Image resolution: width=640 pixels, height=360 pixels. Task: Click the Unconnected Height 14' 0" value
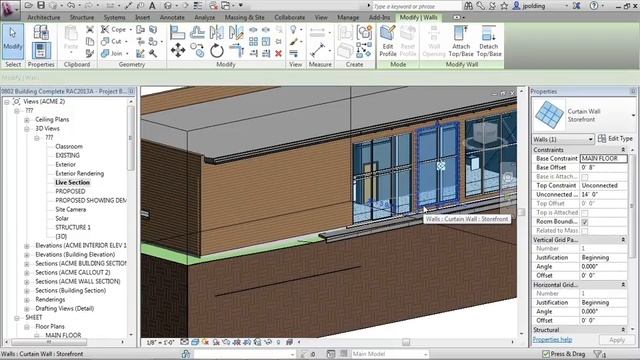[x=604, y=195]
